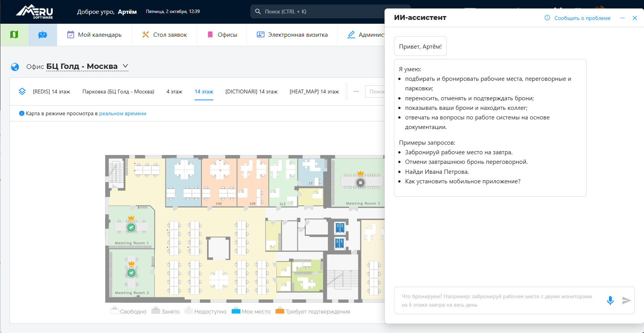Open Мой календарь menu item
Image resolution: width=644 pixels, height=333 pixels.
click(94, 35)
